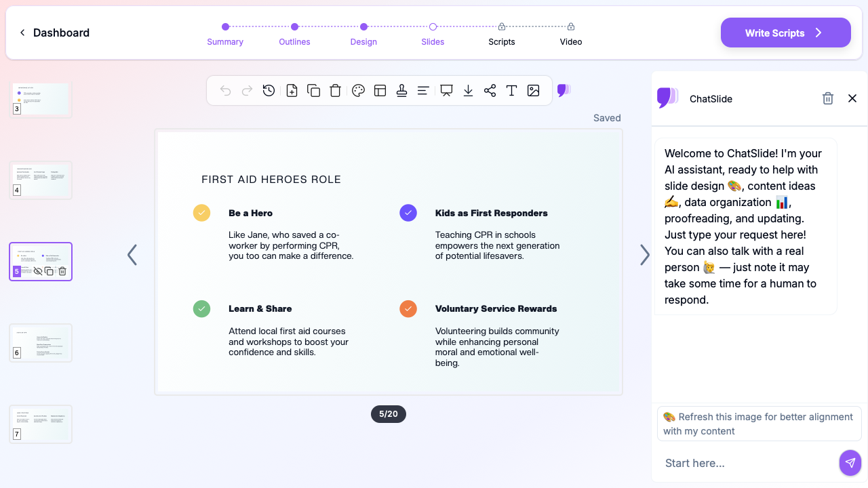Click the stamp branding icon in toolbar
This screenshot has height=488, width=868.
click(401, 90)
